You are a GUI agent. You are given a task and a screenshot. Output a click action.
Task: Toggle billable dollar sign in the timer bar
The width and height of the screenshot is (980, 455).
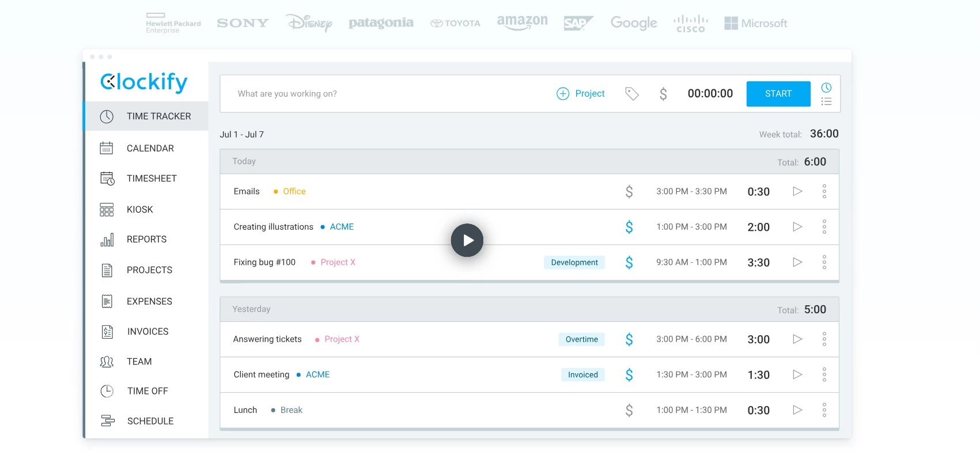pos(663,94)
